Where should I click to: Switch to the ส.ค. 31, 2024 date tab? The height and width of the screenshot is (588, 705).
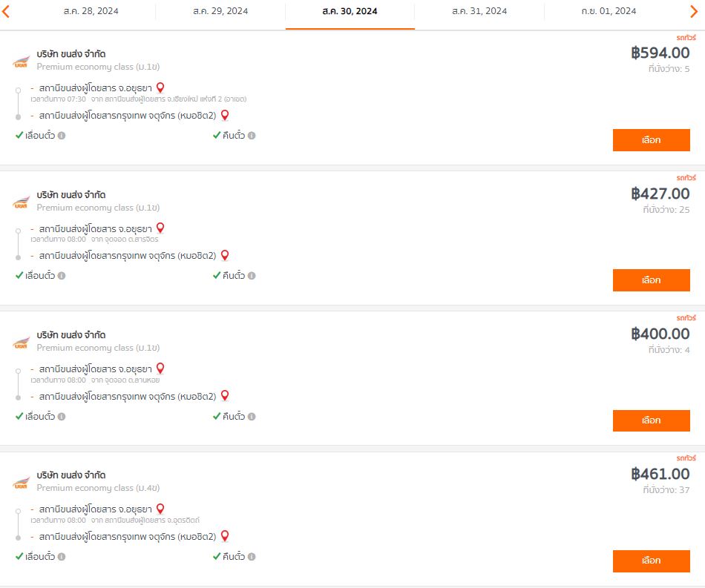pyautogui.click(x=479, y=11)
